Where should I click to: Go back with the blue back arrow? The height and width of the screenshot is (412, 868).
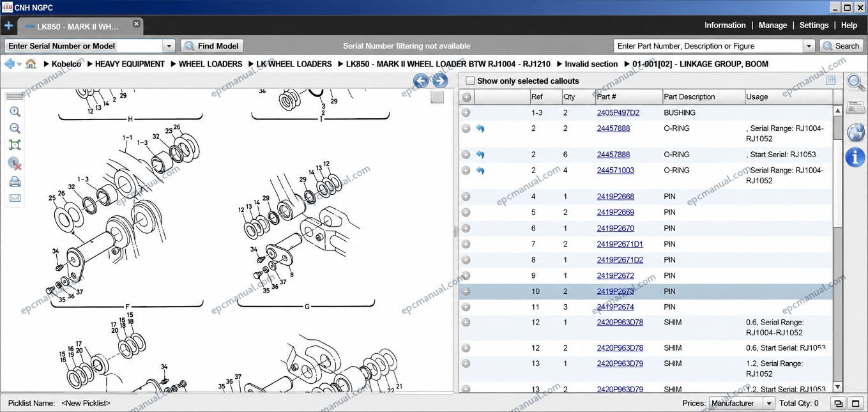9,64
